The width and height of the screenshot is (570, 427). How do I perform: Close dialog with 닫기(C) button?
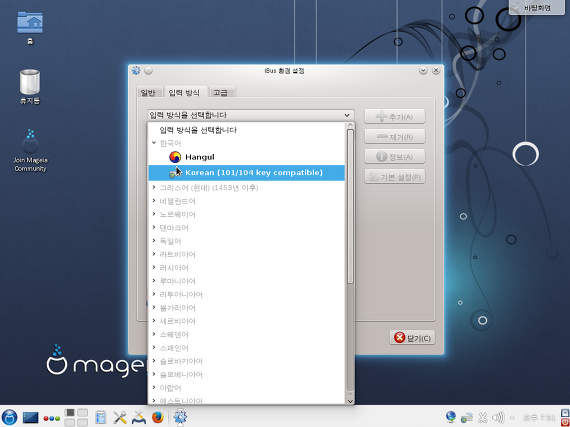tap(412, 338)
